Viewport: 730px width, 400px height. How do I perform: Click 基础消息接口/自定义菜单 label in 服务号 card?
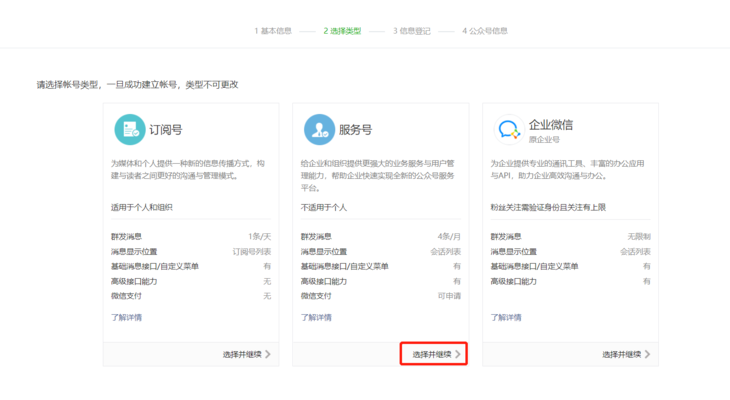[x=345, y=266]
